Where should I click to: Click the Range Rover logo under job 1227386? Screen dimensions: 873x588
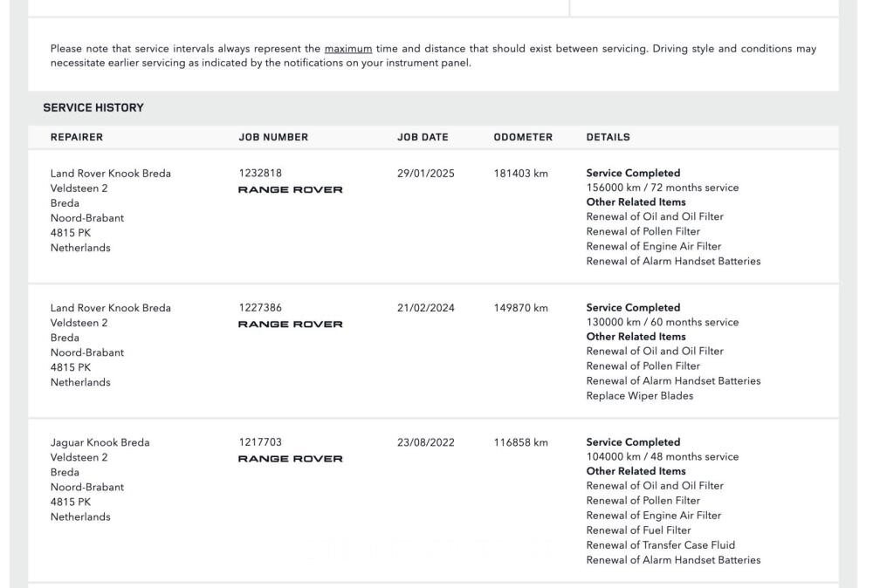click(291, 325)
